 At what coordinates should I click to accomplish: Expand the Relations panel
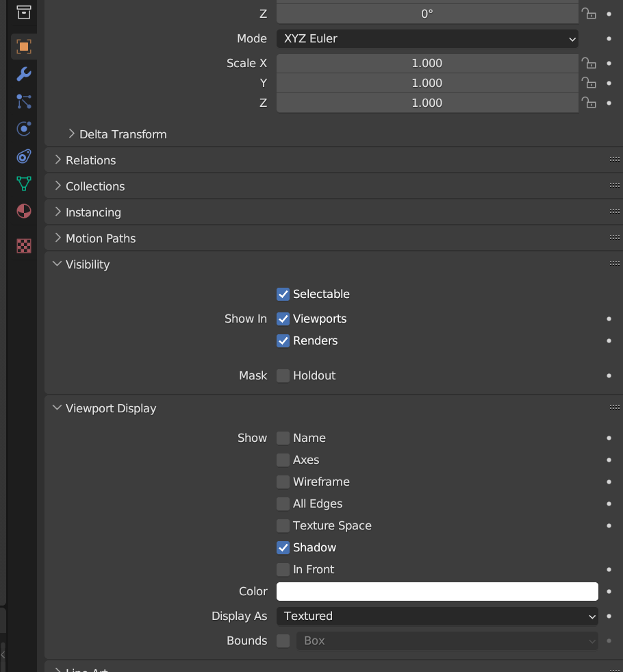coord(90,160)
